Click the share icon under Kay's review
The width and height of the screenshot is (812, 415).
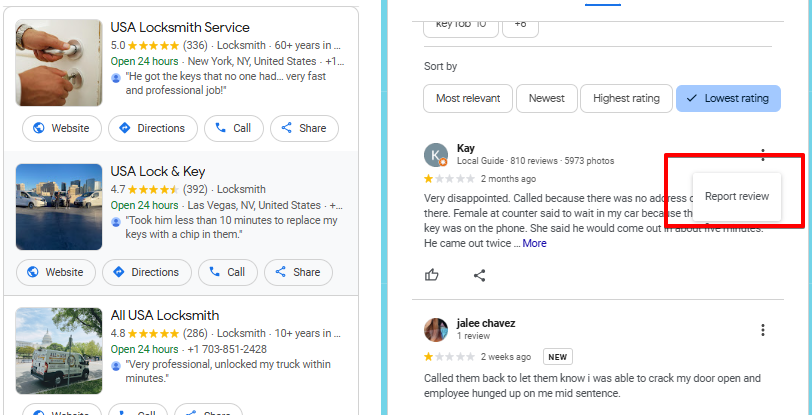tap(480, 275)
